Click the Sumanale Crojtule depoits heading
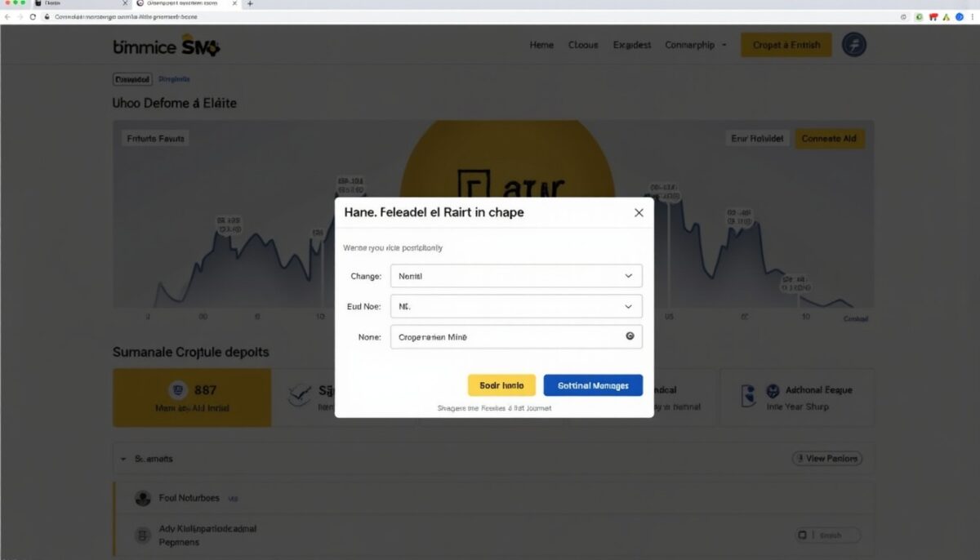Image resolution: width=980 pixels, height=560 pixels. [x=190, y=352]
